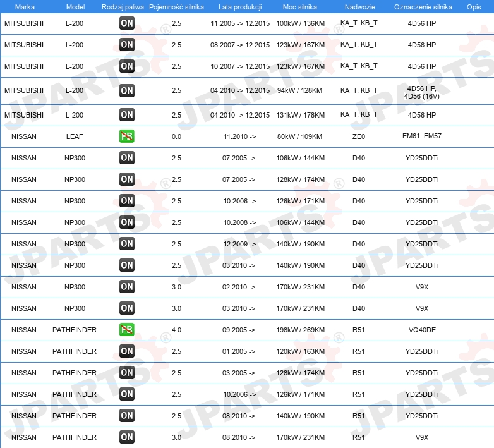Viewport: 494px width, 448px height.
Task: Select ON icon in L-200 94kW / 128KM row
Action: point(126,91)
